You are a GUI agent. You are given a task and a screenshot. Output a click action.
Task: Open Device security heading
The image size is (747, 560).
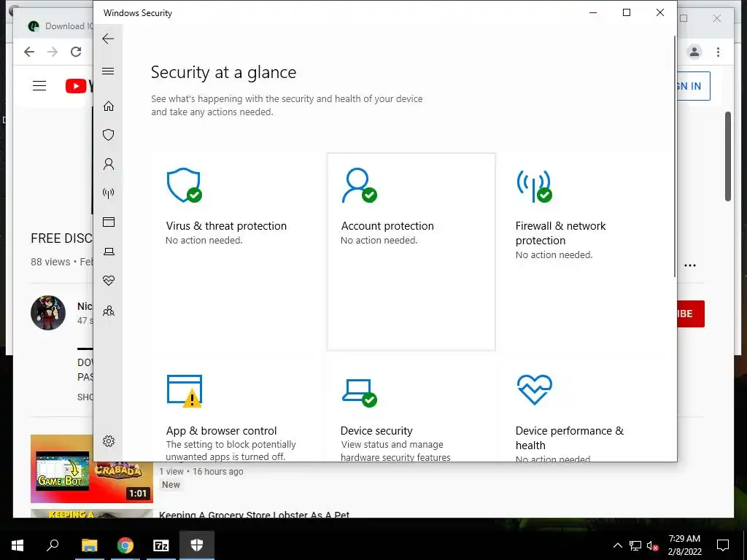pyautogui.click(x=376, y=430)
